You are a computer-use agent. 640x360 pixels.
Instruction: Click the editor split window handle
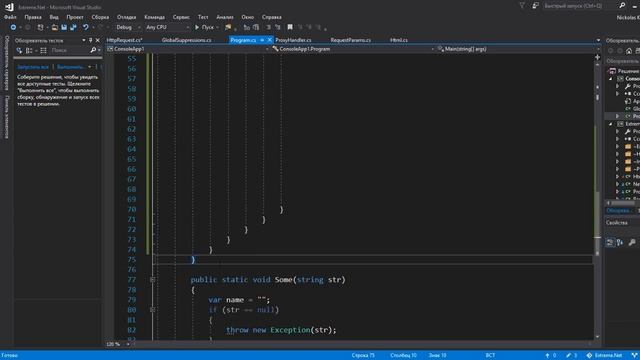pyautogui.click(x=598, y=57)
